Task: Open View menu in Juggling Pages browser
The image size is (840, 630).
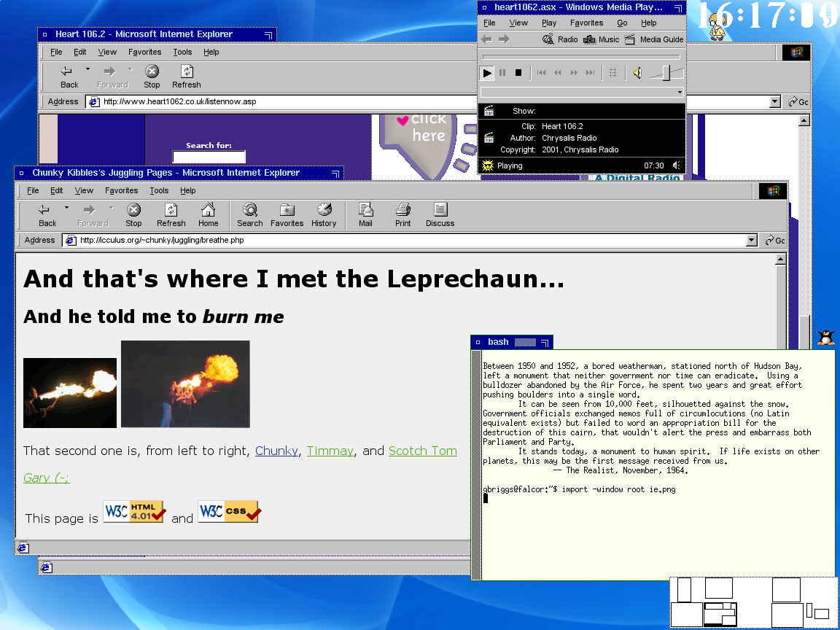Action: coord(84,190)
